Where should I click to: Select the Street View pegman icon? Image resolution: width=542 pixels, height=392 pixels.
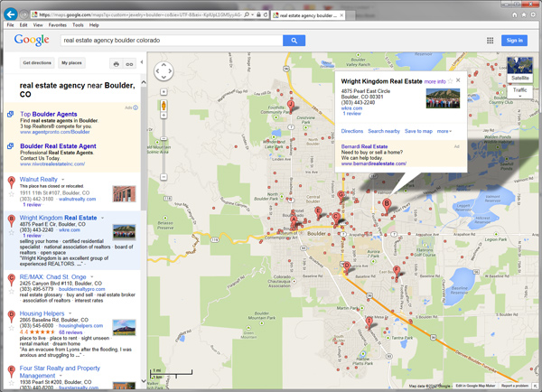(x=164, y=106)
